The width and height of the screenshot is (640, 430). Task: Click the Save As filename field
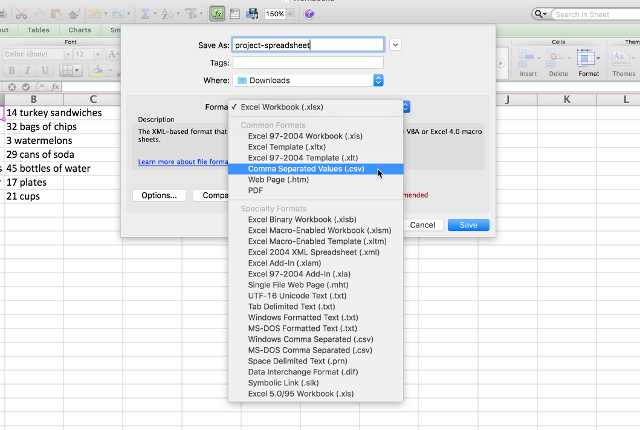[308, 45]
